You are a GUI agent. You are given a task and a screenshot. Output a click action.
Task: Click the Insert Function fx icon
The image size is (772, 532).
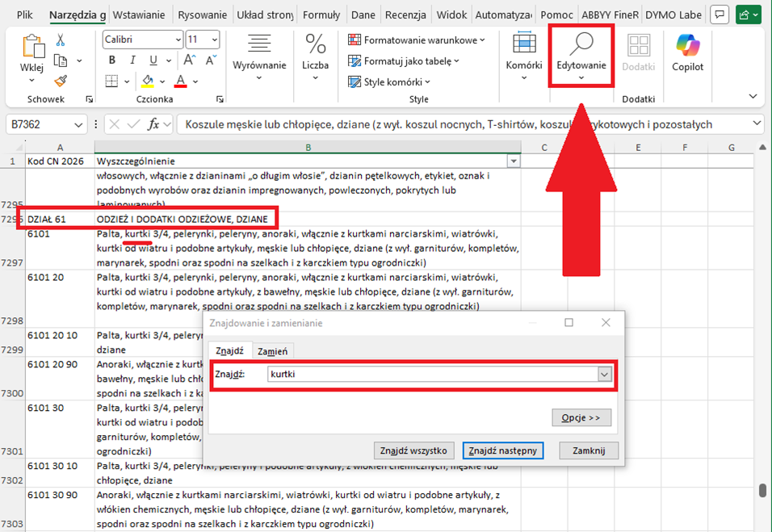(x=153, y=124)
